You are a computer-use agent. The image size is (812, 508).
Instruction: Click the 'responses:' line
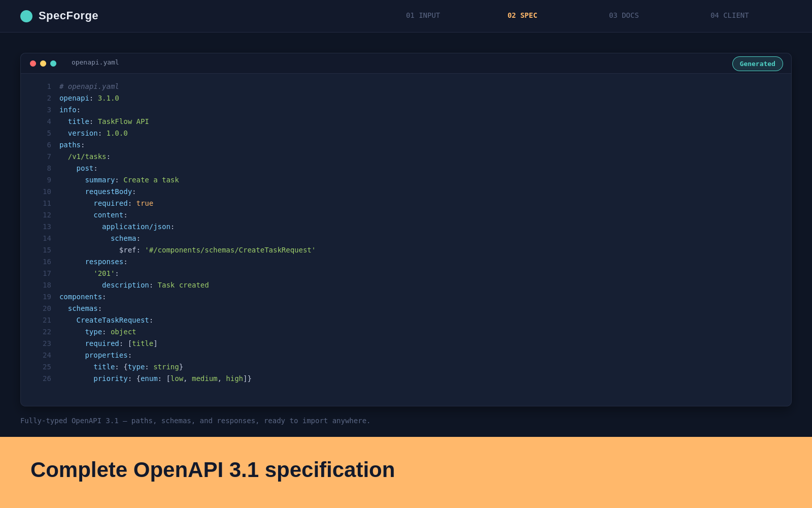coord(106,262)
